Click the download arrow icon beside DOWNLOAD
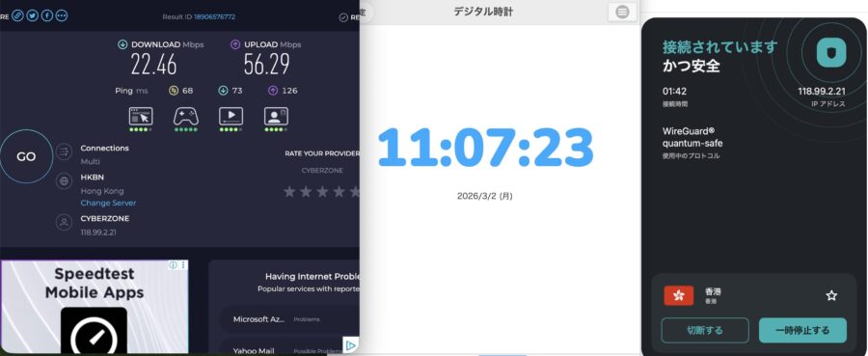Screen dimensions: 868x356 [122, 44]
